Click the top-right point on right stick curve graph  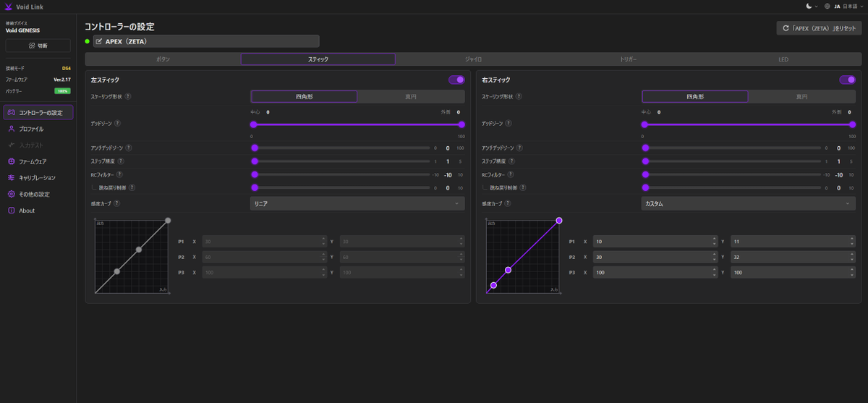[559, 220]
